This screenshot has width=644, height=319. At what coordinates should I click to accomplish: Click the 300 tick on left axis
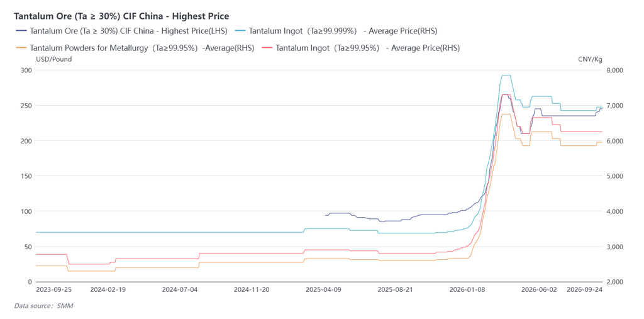[x=26, y=70]
